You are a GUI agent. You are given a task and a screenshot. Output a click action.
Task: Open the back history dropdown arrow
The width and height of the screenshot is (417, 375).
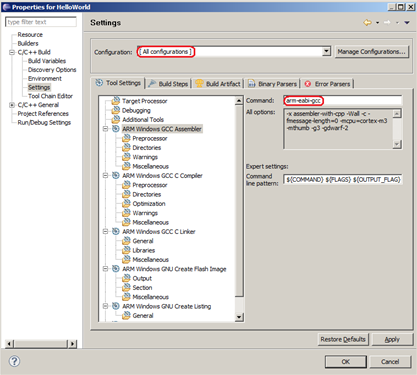tap(377, 23)
